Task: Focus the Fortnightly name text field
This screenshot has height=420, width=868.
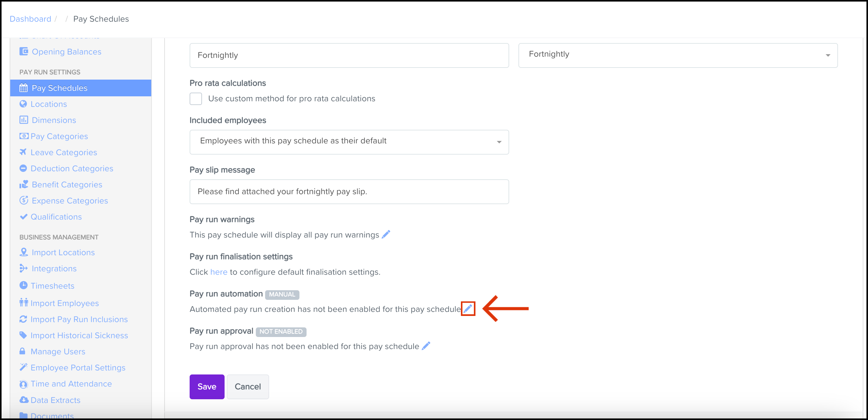Action: (x=349, y=55)
